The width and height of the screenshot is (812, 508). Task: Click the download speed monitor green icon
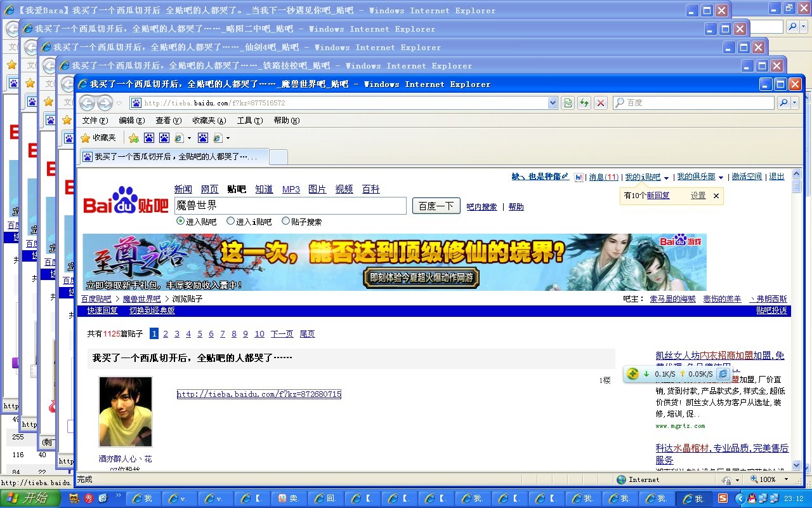[632, 374]
